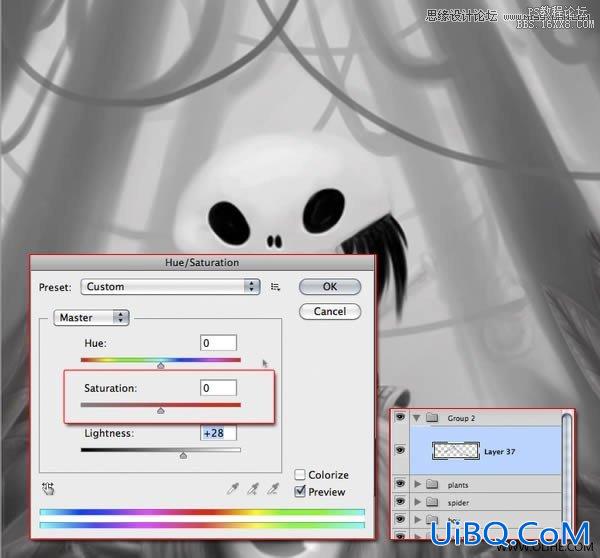Uncheck the Preview checkbox
This screenshot has width=600, height=558.
click(x=300, y=491)
